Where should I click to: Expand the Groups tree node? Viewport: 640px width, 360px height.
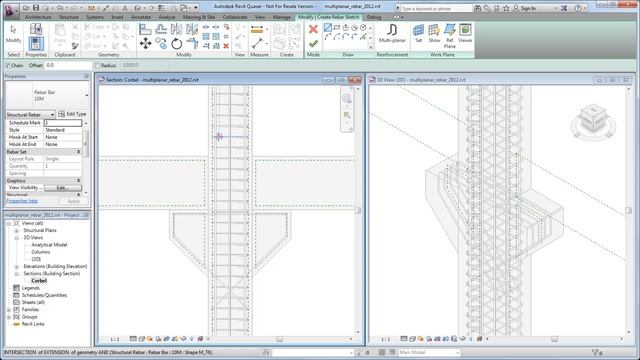(9, 317)
